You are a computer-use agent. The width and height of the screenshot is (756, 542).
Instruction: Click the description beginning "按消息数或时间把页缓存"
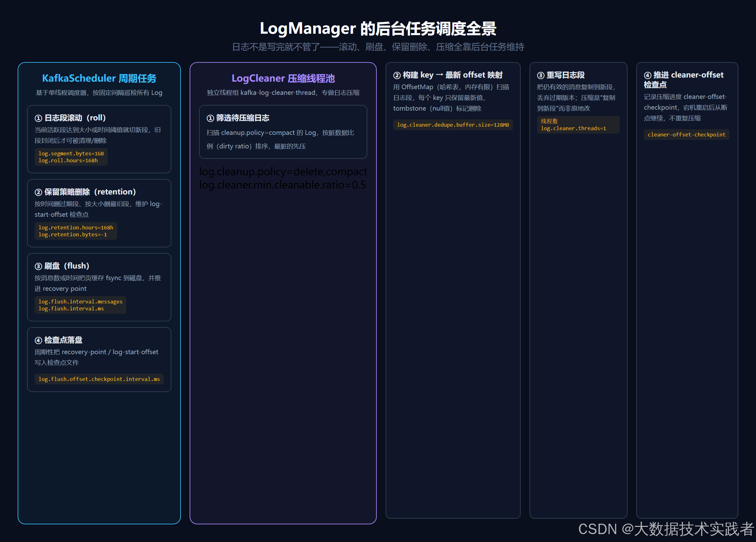[98, 283]
